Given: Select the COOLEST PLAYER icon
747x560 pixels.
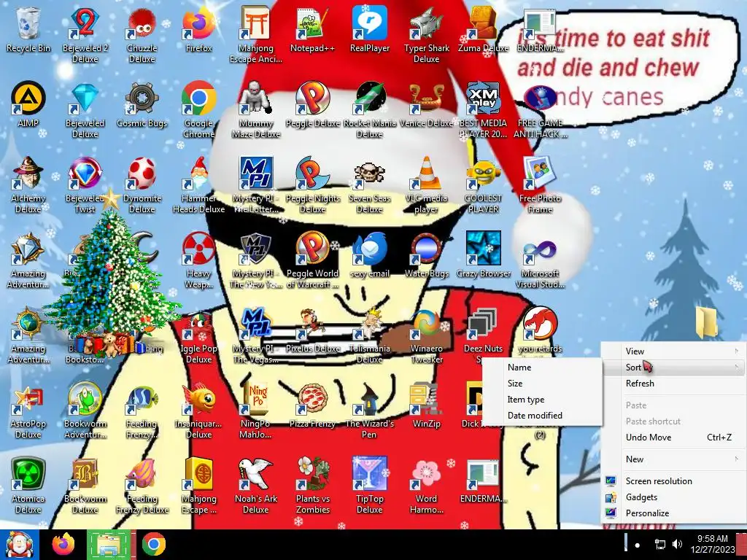Looking at the screenshot, I should [483, 186].
